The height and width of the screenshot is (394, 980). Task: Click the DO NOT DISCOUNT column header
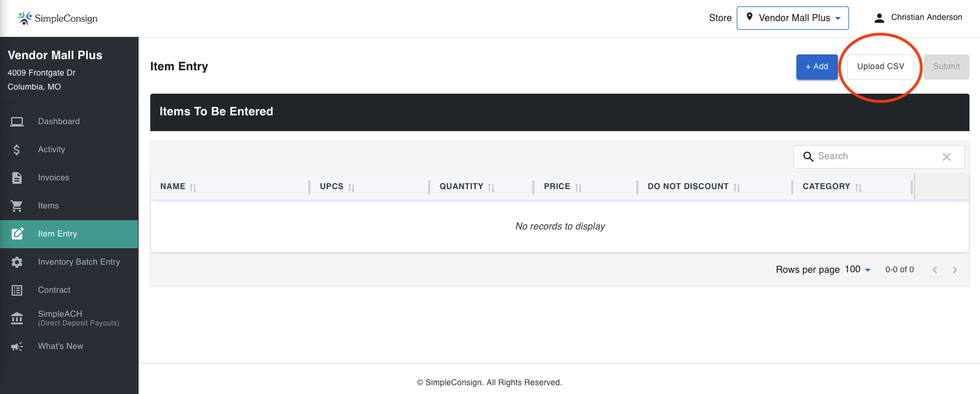click(x=688, y=187)
